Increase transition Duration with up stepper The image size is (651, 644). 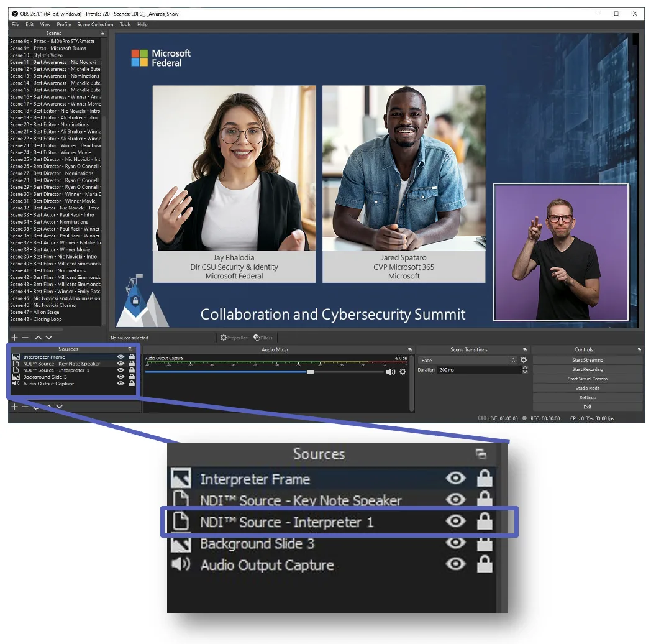click(525, 368)
